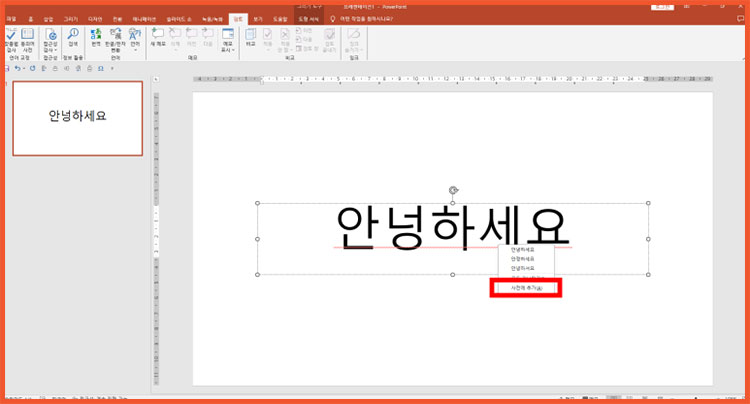Switch to the Review (검토) tab

pos(238,19)
